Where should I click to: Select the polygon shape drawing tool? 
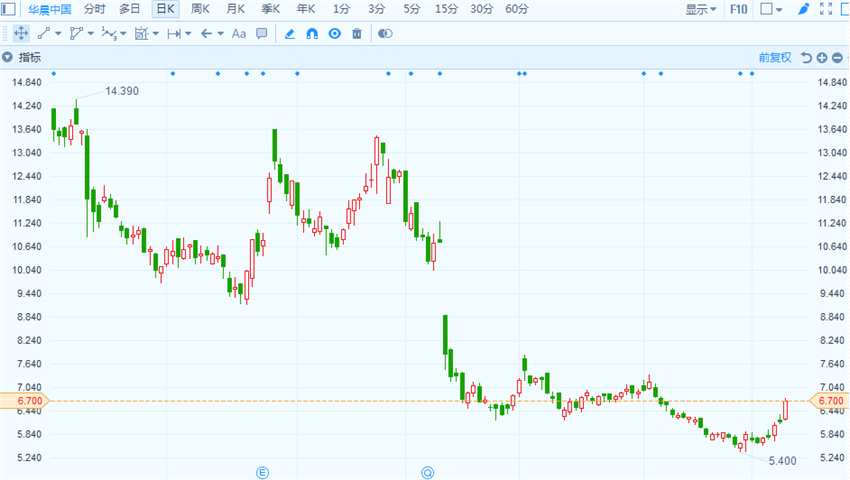point(76,34)
